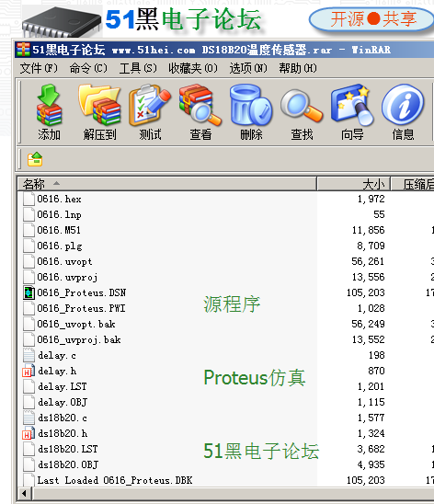
Task: Open the Help (帮助) menu
Action: [x=298, y=68]
